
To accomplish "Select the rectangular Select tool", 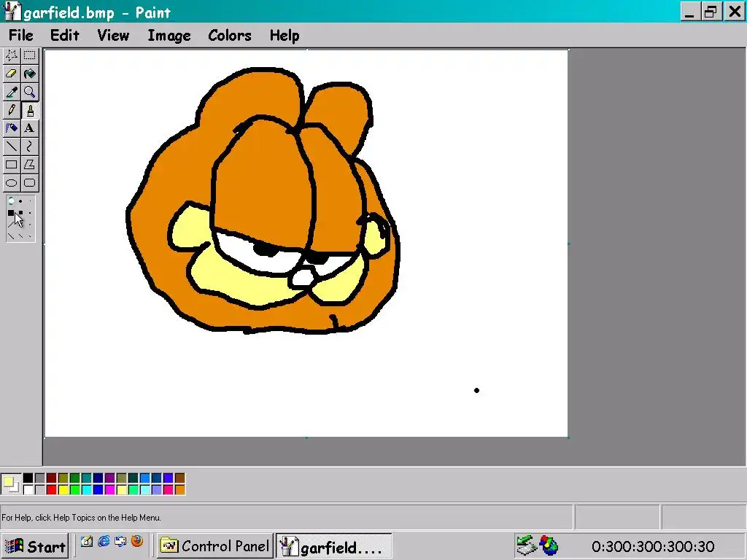I will pyautogui.click(x=29, y=55).
